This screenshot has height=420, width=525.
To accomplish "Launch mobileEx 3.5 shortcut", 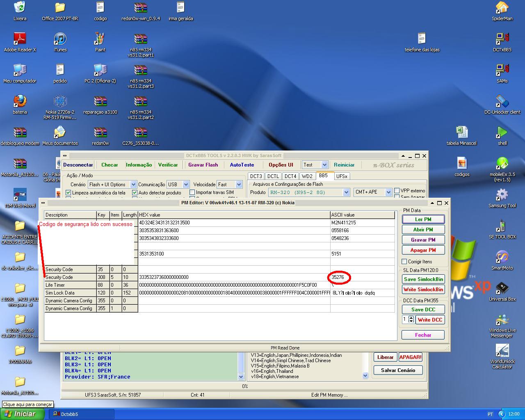I will [502, 169].
